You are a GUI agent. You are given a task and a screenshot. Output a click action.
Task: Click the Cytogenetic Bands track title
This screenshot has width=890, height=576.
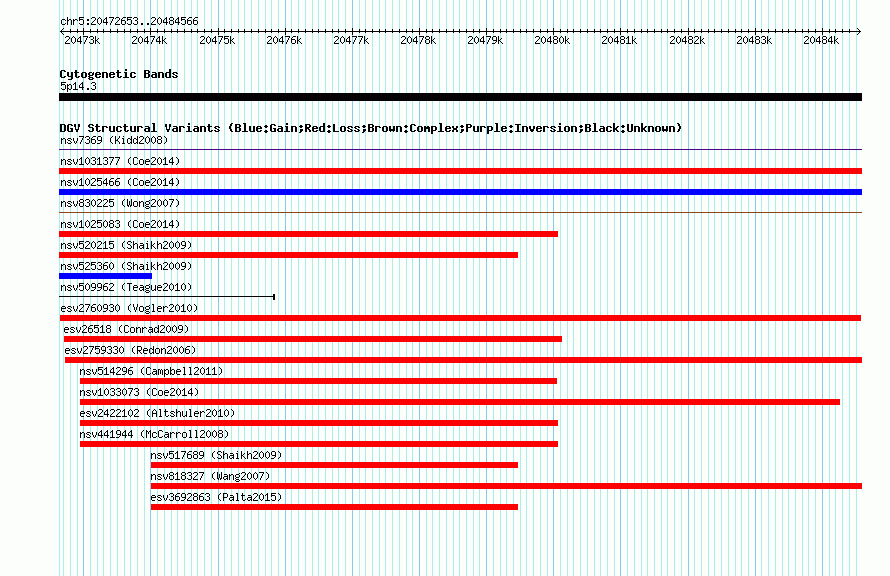point(119,74)
